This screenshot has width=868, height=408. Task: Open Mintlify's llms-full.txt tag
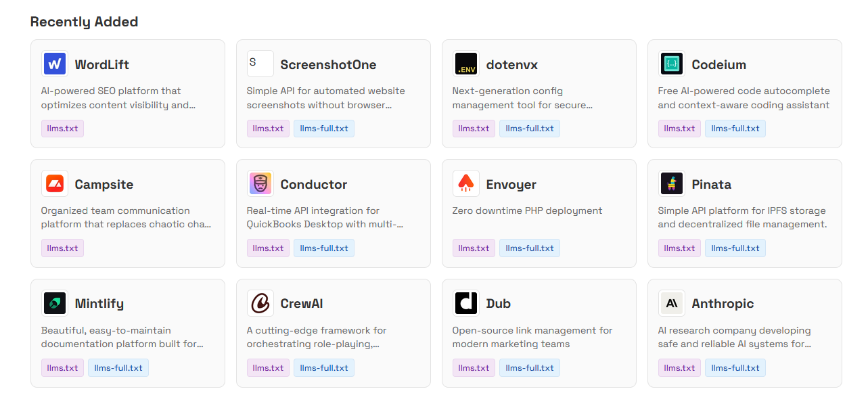118,368
